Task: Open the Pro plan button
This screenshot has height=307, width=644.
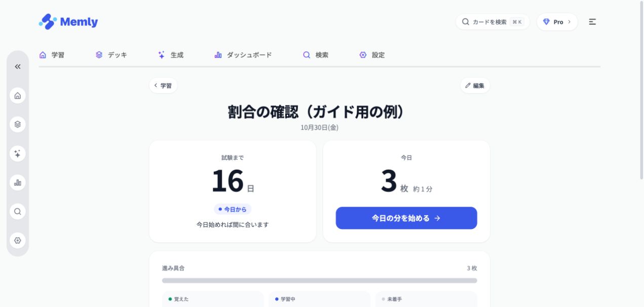Action: coord(557,22)
